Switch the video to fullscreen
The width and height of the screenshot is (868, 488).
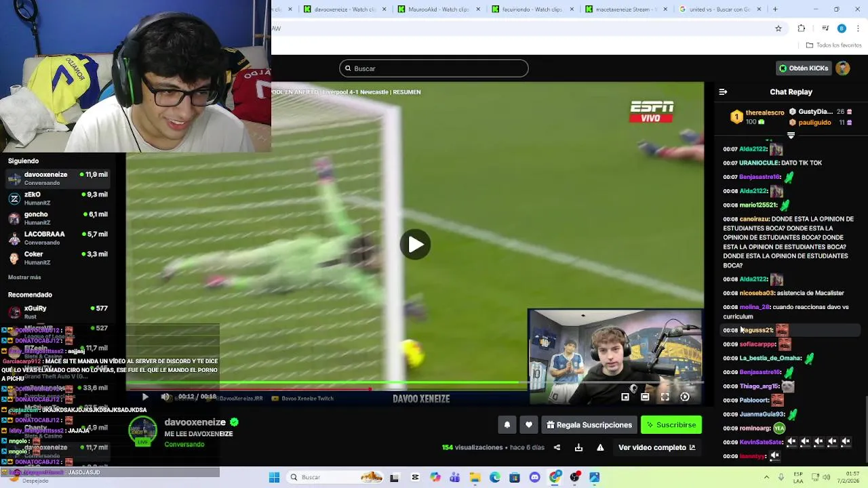(x=665, y=397)
